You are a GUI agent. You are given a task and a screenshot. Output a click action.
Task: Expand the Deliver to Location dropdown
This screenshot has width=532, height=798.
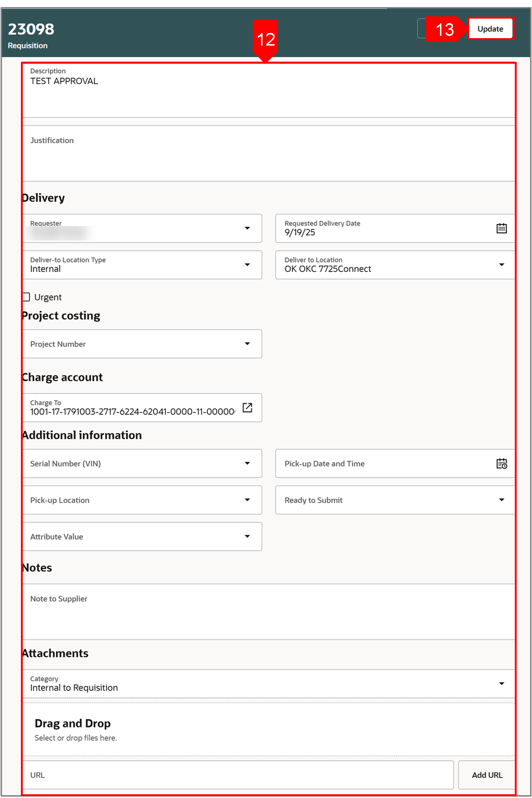pos(501,265)
